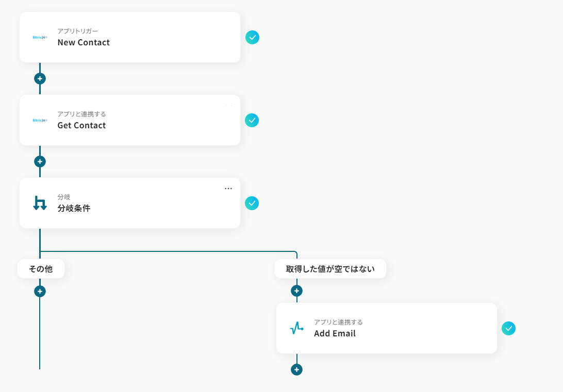Click the pulse icon on Add Email
The height and width of the screenshot is (392, 563).
point(296,328)
